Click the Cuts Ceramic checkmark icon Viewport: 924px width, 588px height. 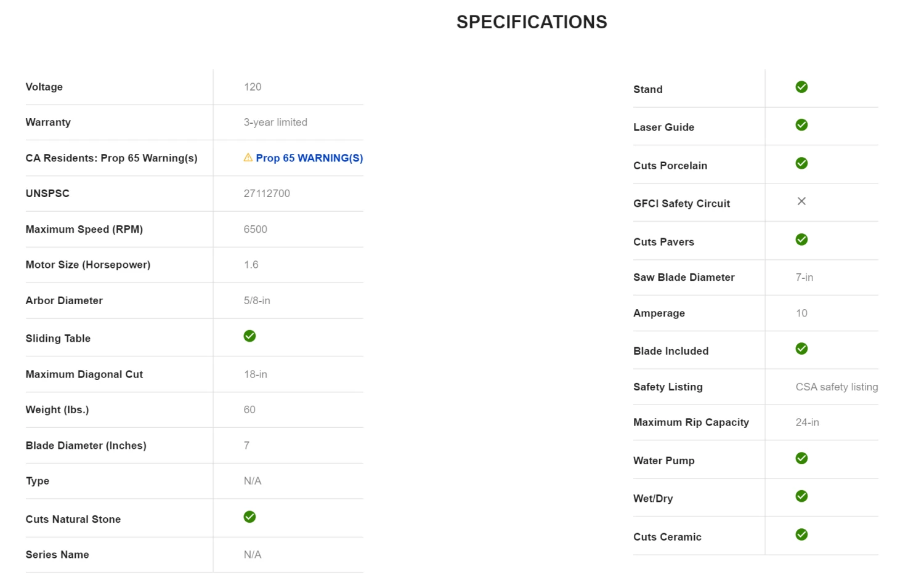click(801, 535)
